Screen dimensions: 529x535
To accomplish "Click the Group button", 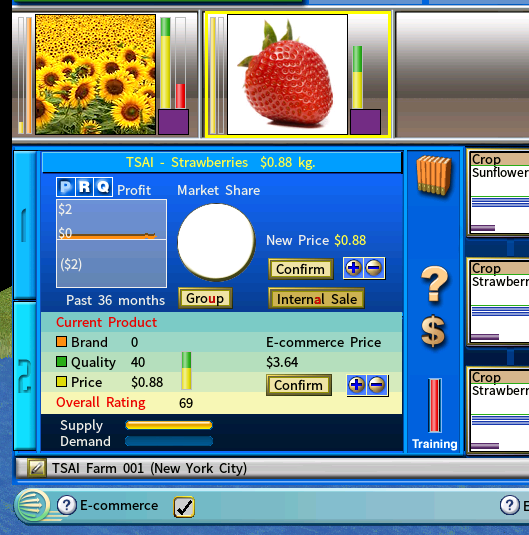I will 205,299.
